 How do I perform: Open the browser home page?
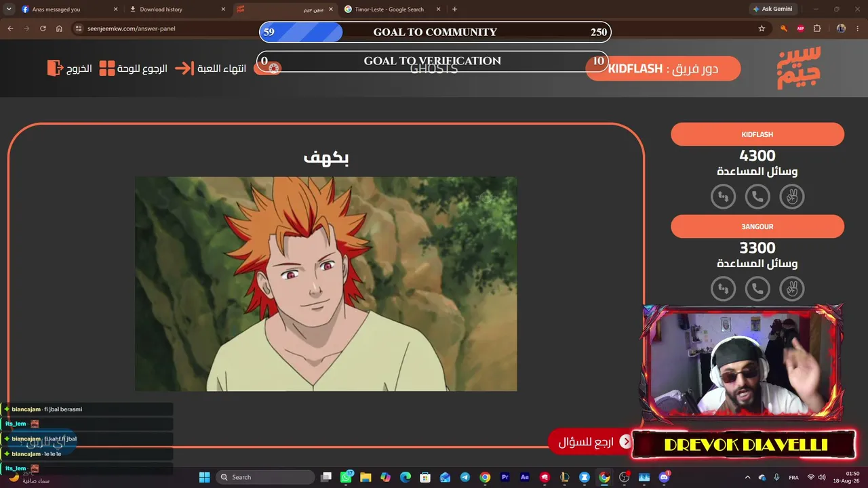[x=59, y=28]
